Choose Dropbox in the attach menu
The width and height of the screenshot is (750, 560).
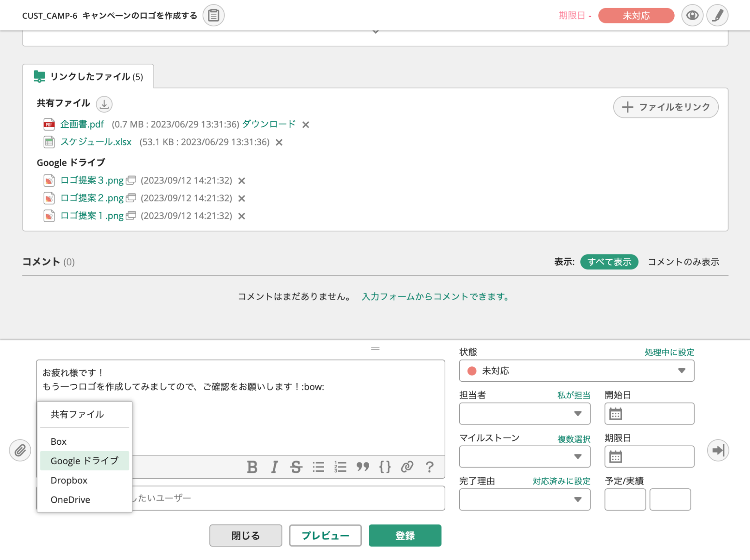(69, 480)
